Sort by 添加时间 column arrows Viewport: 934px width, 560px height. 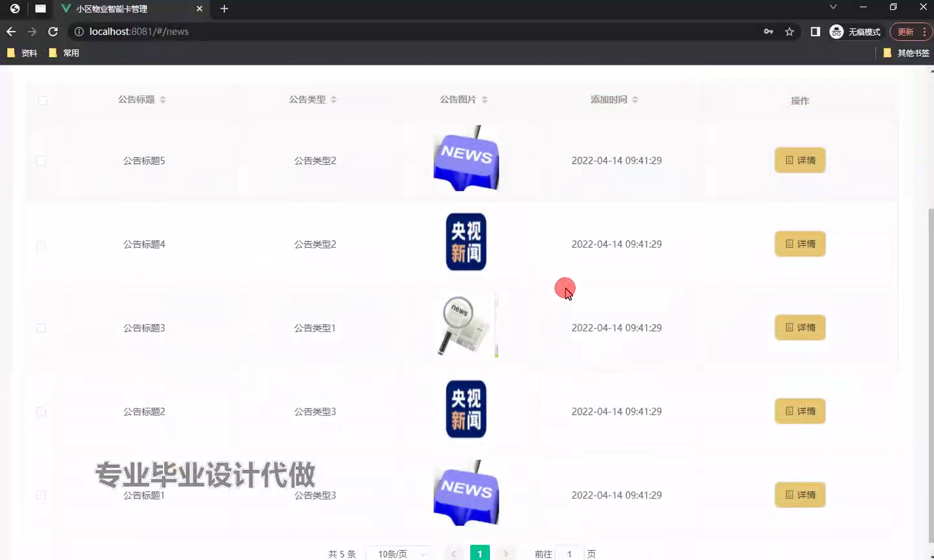point(635,100)
